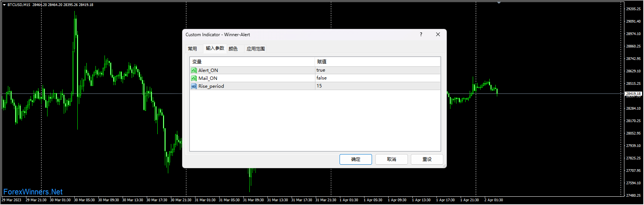644x205 pixels.
Task: Click the Alert_ON variable icon
Action: [194, 70]
